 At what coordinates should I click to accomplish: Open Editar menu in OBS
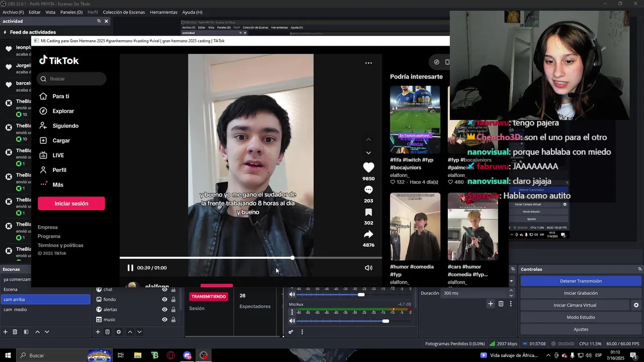(35, 12)
